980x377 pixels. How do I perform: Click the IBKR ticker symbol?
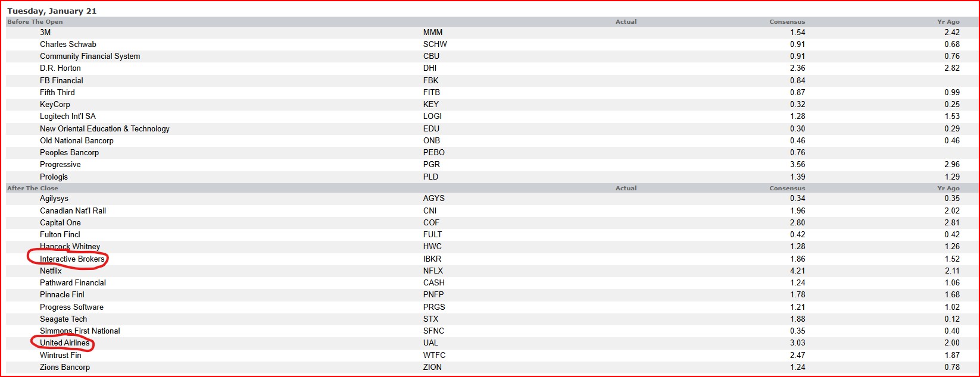point(432,259)
